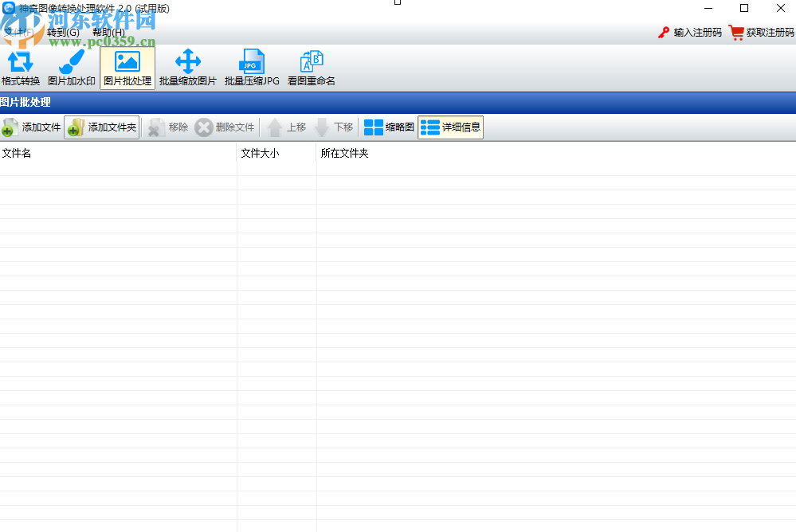The image size is (796, 532).
Task: Select the 图片加水印 watermark brush tool
Action: point(72,68)
